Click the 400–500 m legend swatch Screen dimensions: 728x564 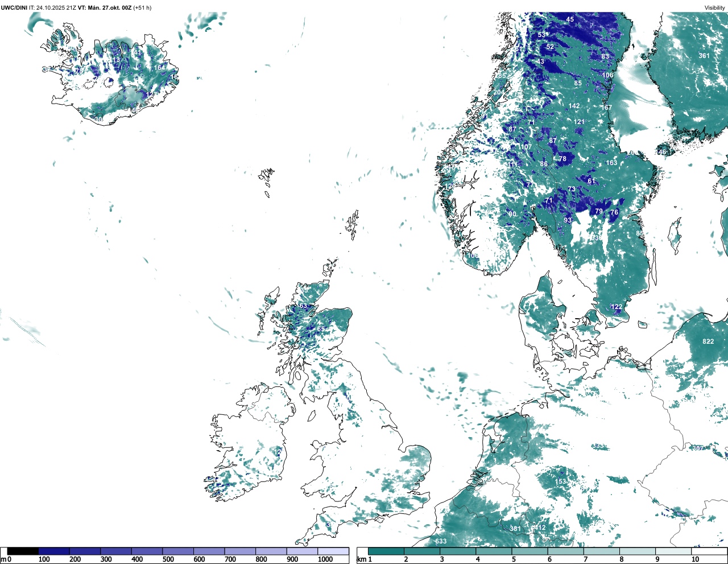point(147,551)
